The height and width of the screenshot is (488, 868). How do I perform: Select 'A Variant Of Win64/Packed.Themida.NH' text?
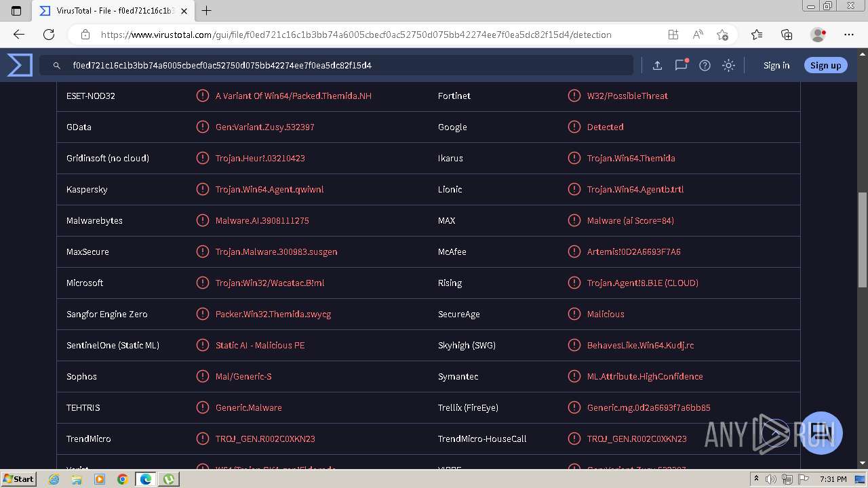pyautogui.click(x=294, y=96)
